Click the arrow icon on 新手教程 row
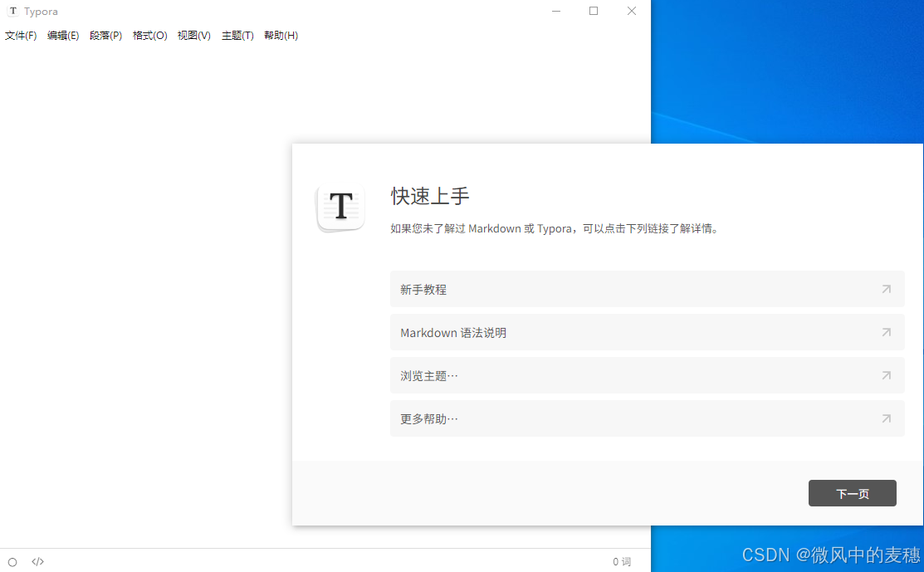This screenshot has height=572, width=924. click(887, 289)
